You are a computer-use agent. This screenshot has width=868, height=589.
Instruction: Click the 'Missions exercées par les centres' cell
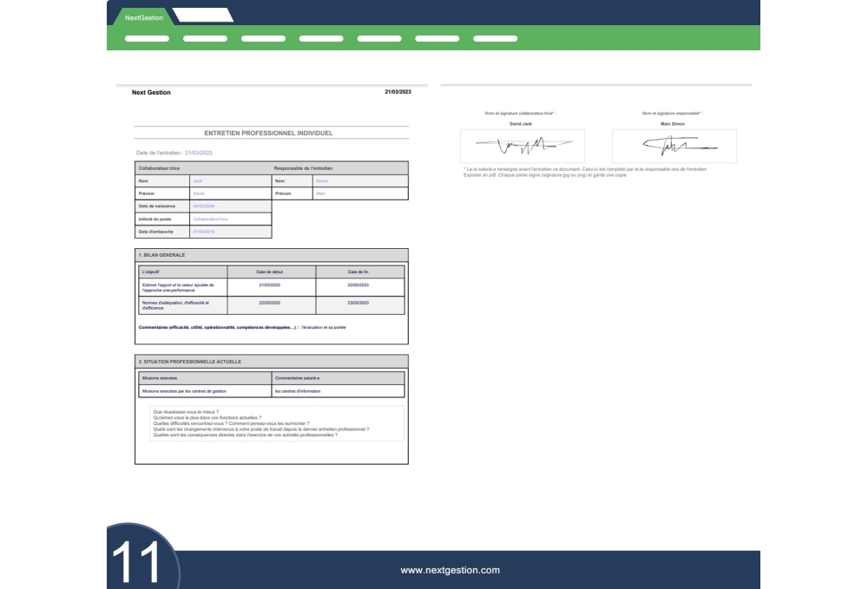[203, 391]
